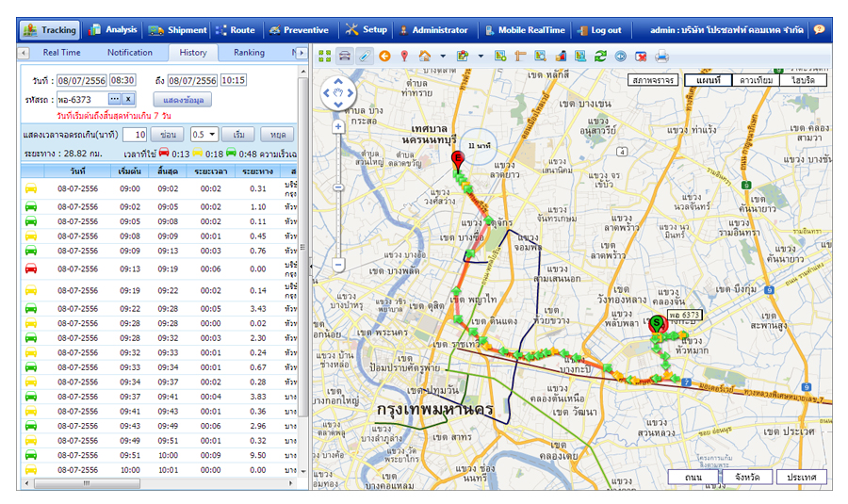The width and height of the screenshot is (848, 504).
Task: Click the map search magnifier icon
Action: [x=540, y=56]
